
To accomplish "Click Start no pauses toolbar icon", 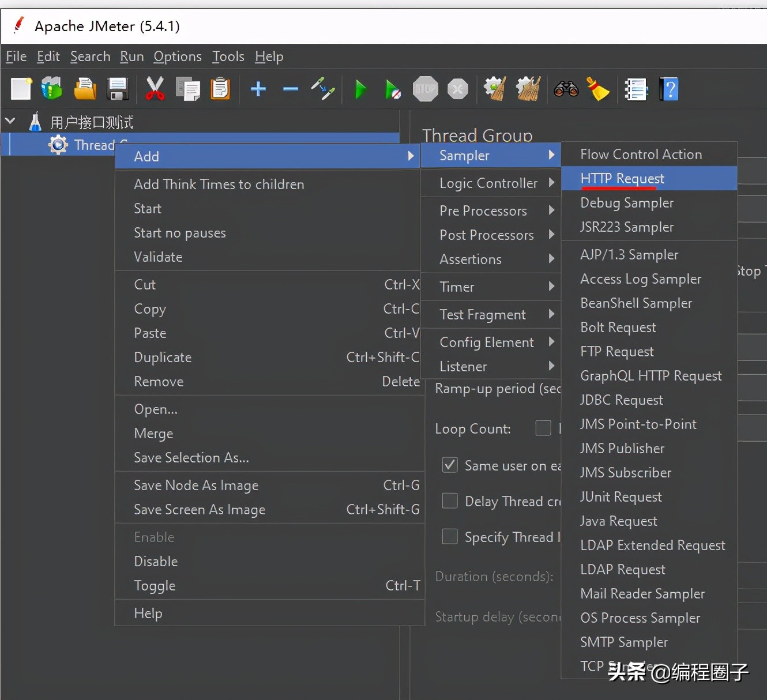I will pyautogui.click(x=393, y=89).
